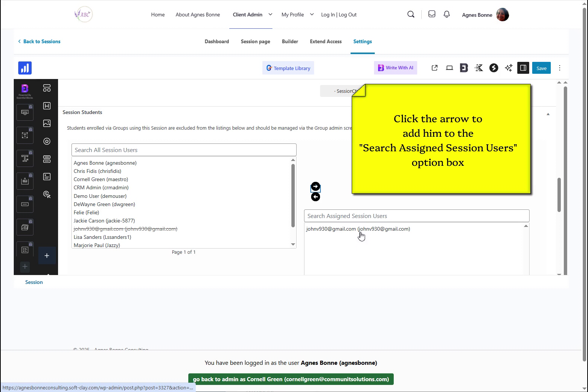Switch to the Dashboard tab
Screen dimensions: 588x392
pyautogui.click(x=217, y=41)
